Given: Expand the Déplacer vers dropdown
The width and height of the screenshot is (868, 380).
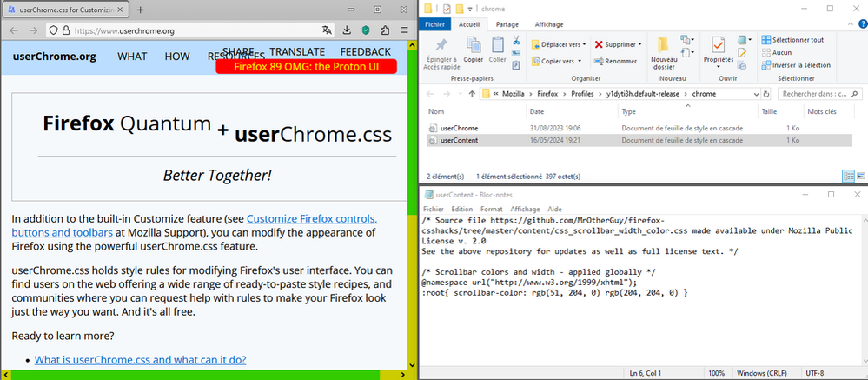Looking at the screenshot, I should tap(585, 43).
